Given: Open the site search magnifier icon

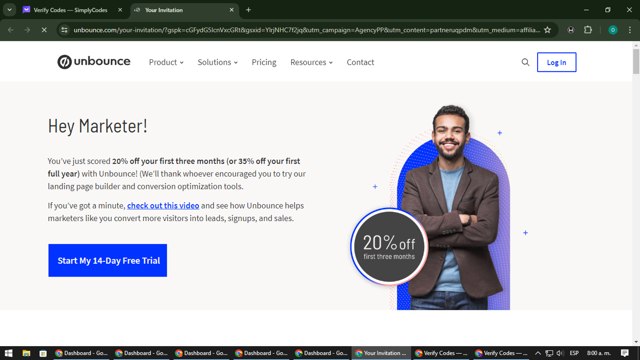Looking at the screenshot, I should tap(525, 62).
